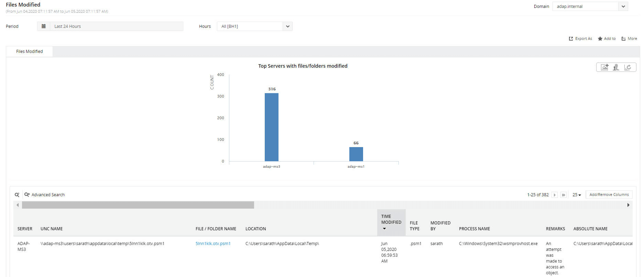Select the Files Modified tab
Screen dimensions: 644x277
click(30, 52)
